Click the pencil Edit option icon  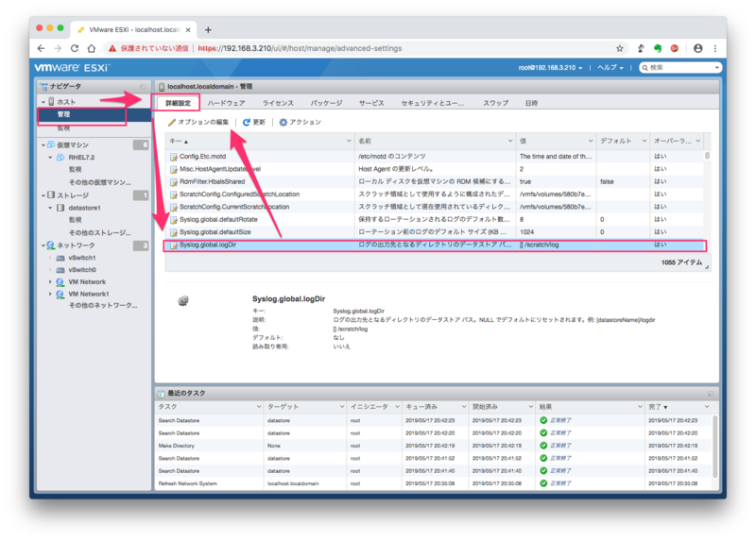(171, 123)
